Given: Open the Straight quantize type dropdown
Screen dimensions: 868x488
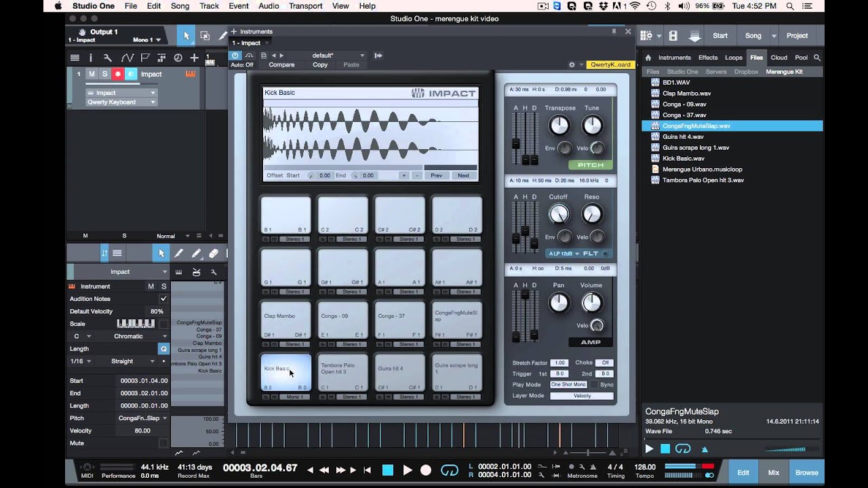Looking at the screenshot, I should coord(126,361).
